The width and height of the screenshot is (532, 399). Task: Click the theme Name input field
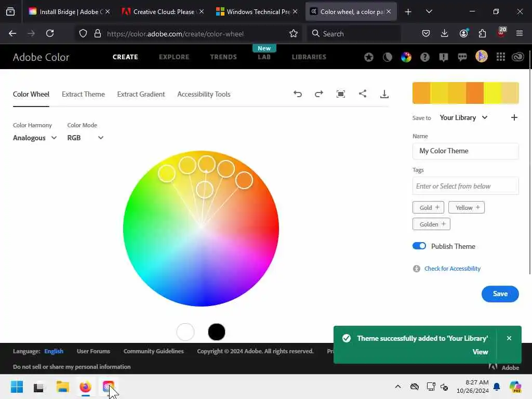pyautogui.click(x=465, y=151)
